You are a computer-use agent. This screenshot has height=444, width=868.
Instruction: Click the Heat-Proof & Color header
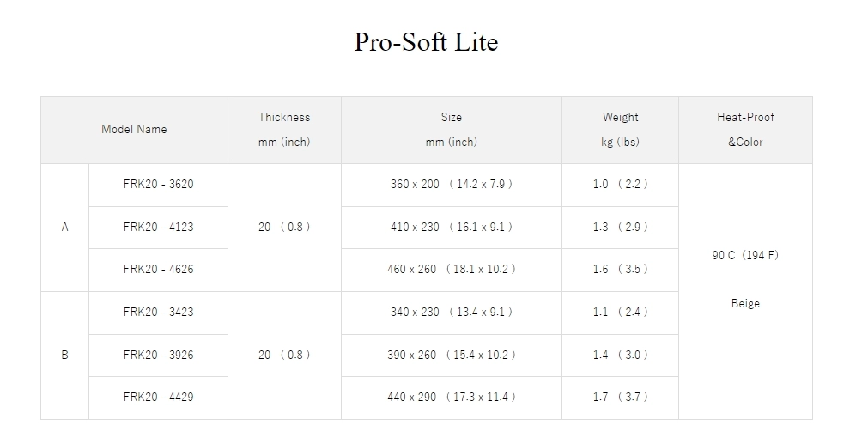pos(745,130)
